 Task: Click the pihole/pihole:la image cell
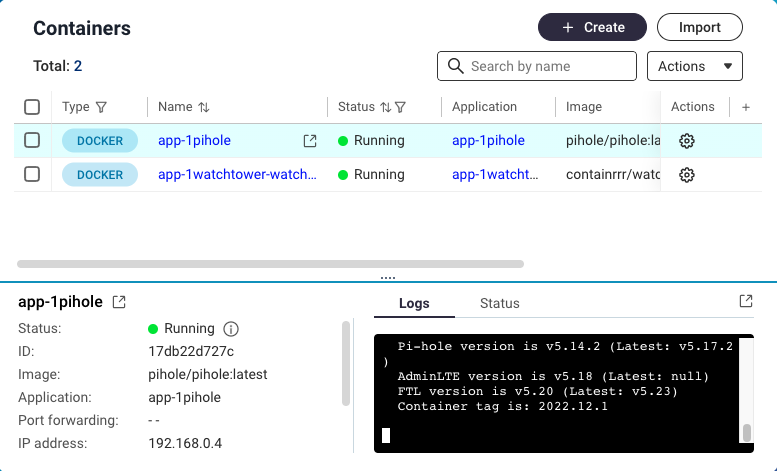613,141
